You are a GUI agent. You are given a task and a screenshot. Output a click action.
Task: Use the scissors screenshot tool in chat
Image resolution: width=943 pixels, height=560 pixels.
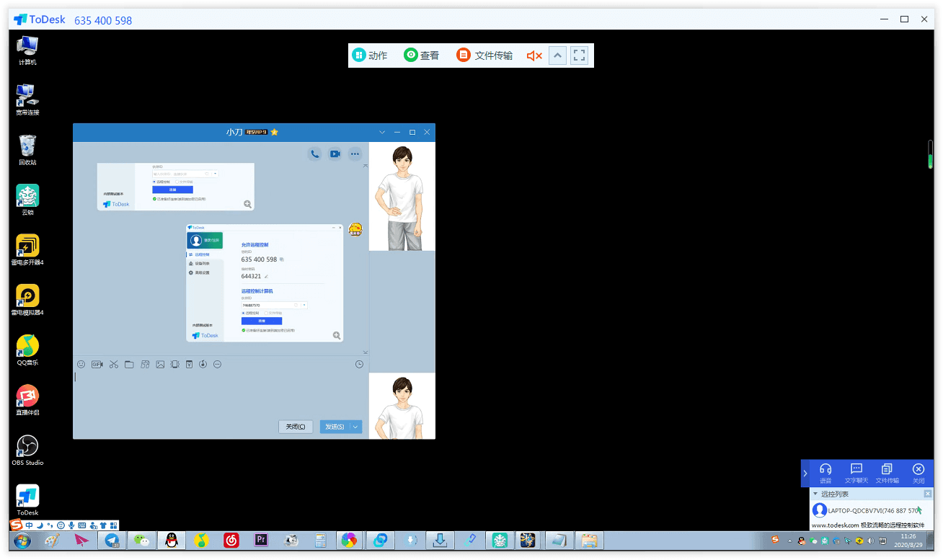click(x=113, y=364)
